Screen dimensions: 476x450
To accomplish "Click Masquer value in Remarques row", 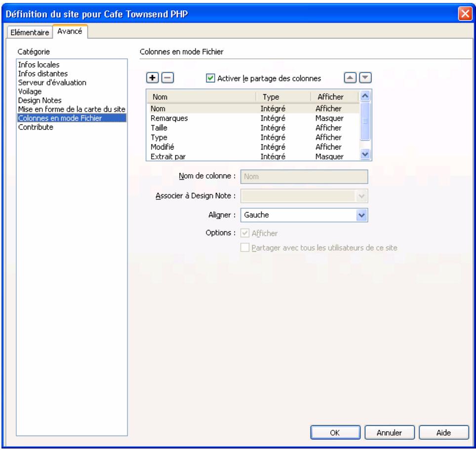I will click(329, 118).
